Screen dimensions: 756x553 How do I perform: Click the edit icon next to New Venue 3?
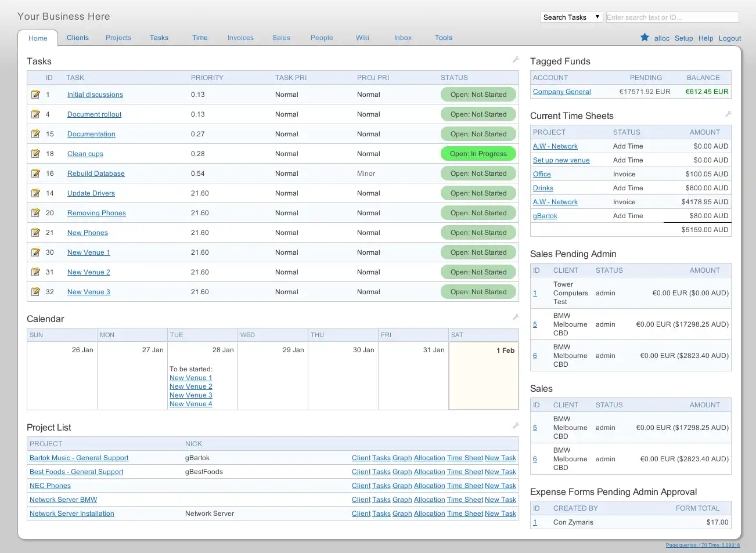tap(35, 292)
